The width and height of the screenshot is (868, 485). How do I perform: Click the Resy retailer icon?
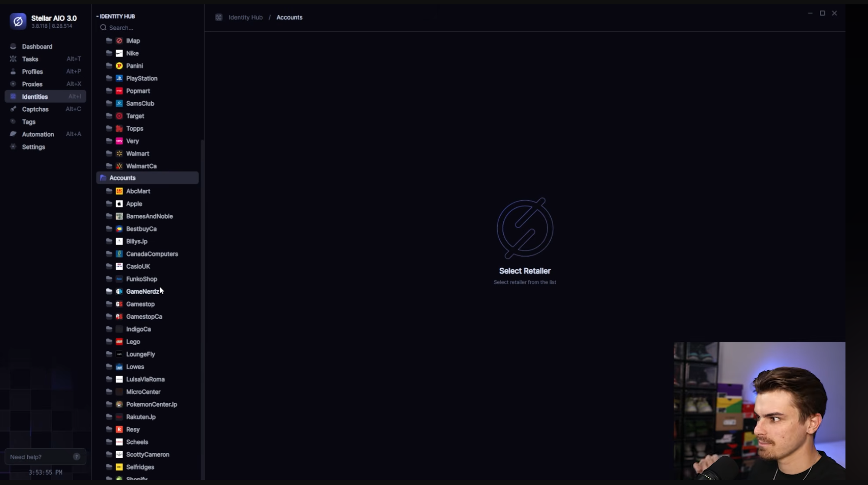point(119,430)
